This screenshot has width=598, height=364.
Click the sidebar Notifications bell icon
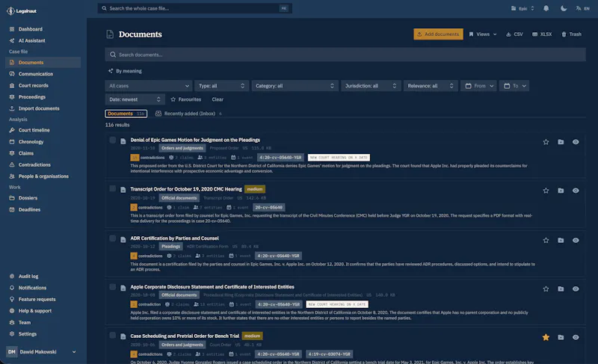12,288
